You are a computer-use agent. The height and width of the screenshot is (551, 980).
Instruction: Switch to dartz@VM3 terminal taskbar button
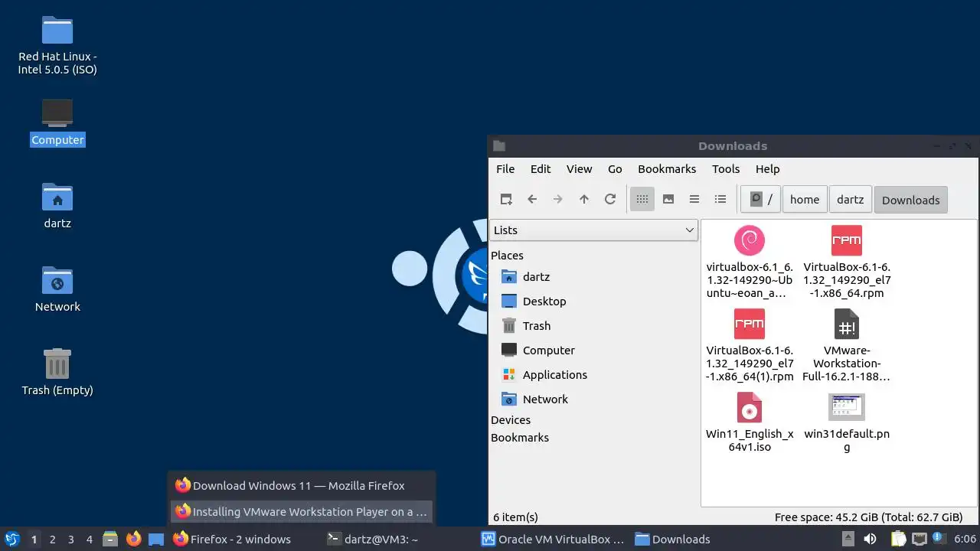pyautogui.click(x=399, y=539)
